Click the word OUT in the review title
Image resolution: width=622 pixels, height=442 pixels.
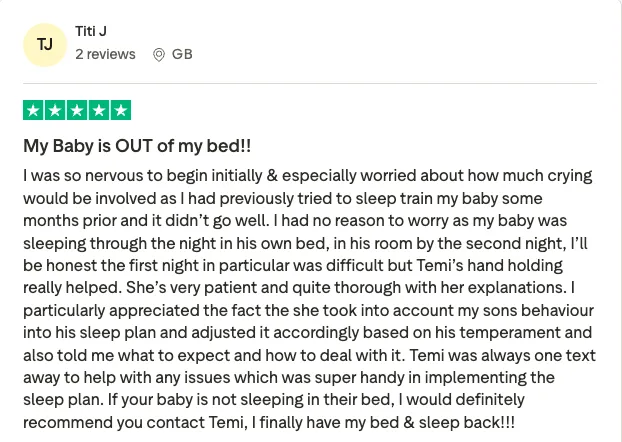(x=134, y=146)
